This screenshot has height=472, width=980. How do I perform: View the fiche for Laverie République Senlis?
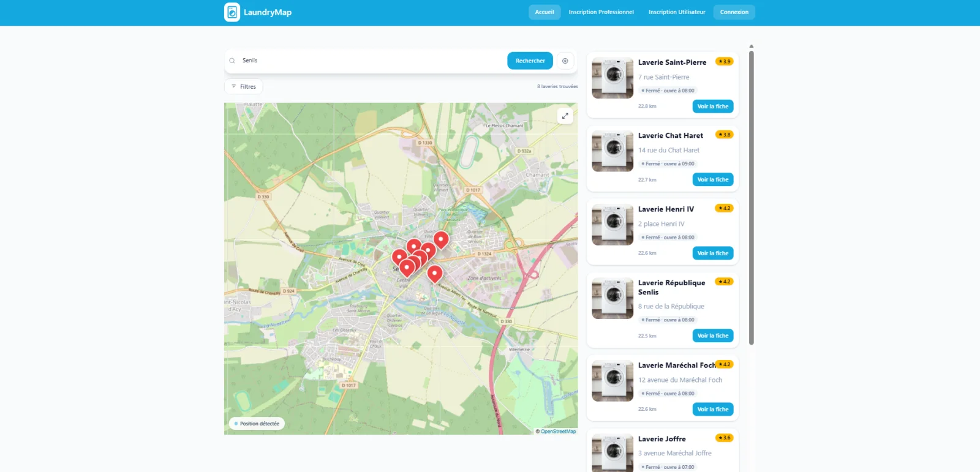pyautogui.click(x=713, y=336)
